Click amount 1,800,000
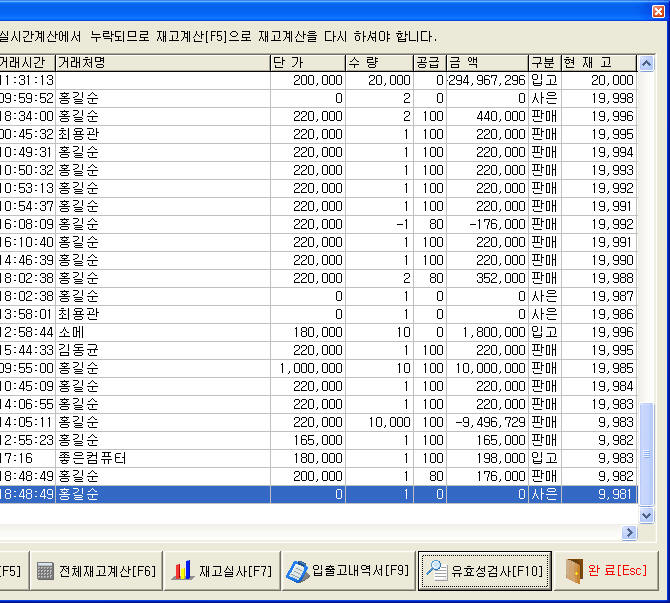This screenshot has width=670, height=603. [494, 332]
